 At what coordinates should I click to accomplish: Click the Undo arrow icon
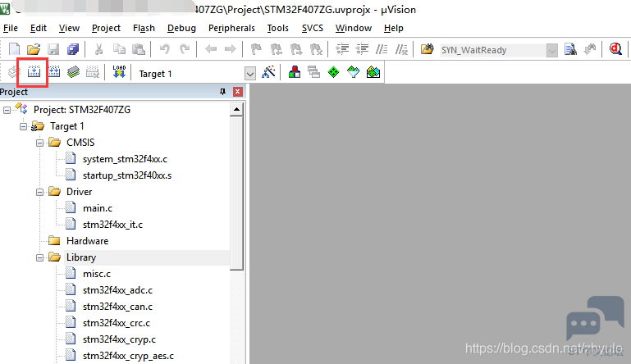pos(164,49)
